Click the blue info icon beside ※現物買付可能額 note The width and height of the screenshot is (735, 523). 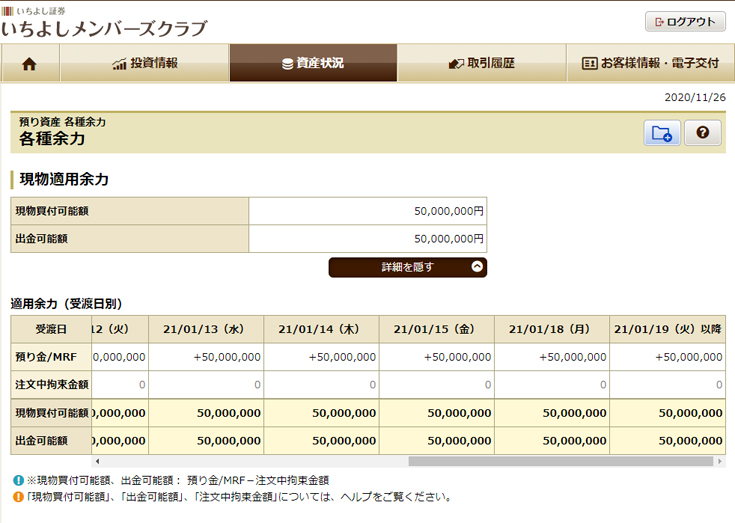pos(18,480)
